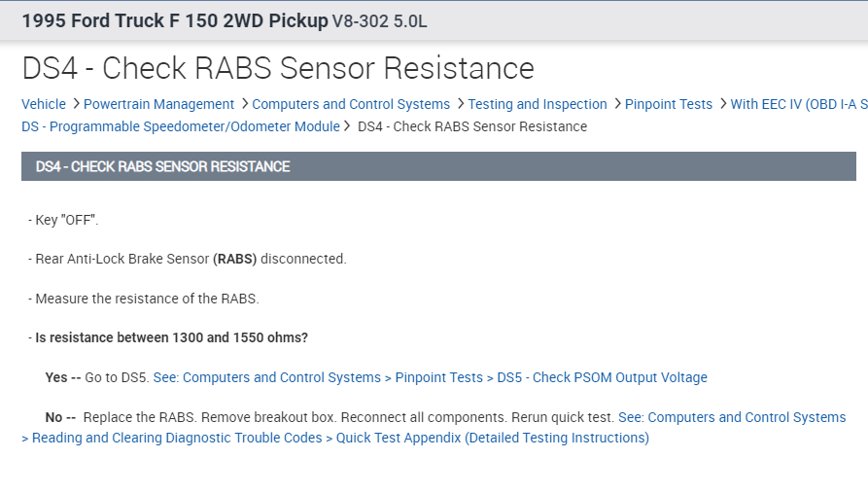Image resolution: width=868 pixels, height=494 pixels.
Task: Open DS - Programmable Speedometer/Odometer Module link
Action: tap(181, 126)
